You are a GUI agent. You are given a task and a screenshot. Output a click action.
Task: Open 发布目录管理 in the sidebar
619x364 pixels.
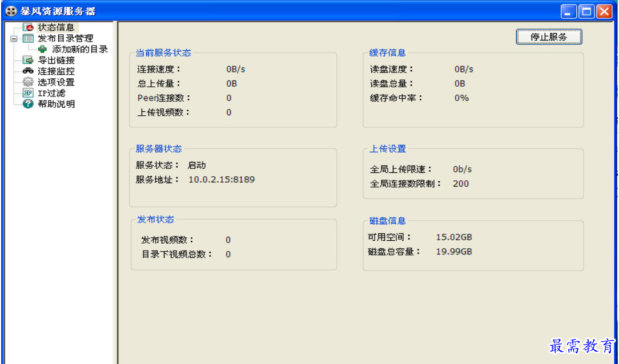66,38
